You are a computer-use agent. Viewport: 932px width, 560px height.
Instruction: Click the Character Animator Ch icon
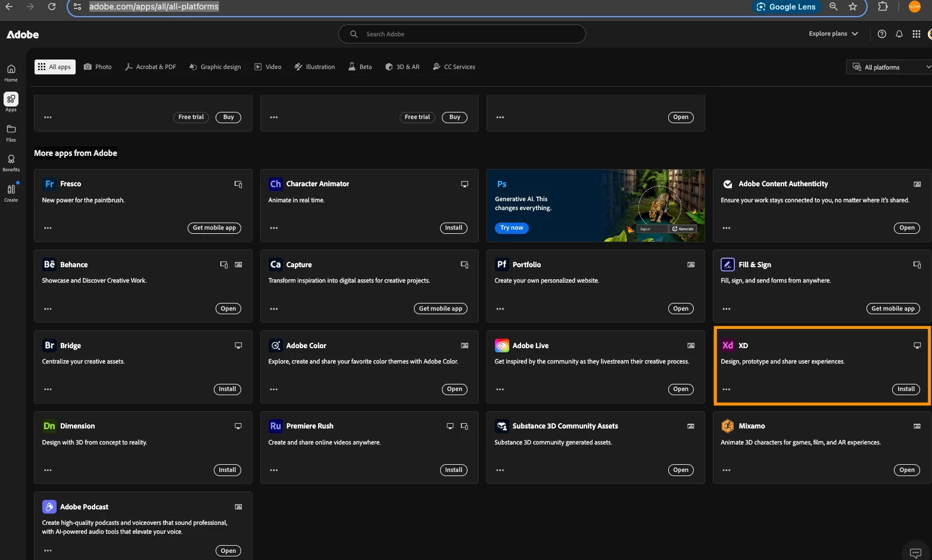(x=275, y=184)
